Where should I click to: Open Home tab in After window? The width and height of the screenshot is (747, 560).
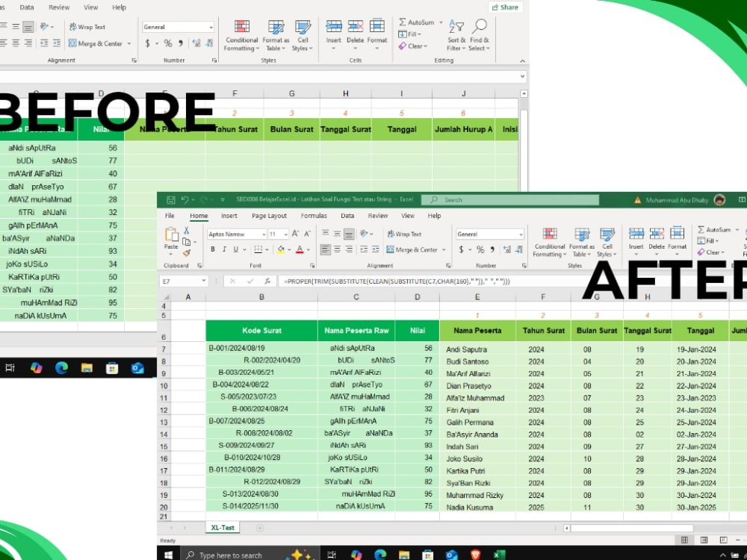(199, 216)
